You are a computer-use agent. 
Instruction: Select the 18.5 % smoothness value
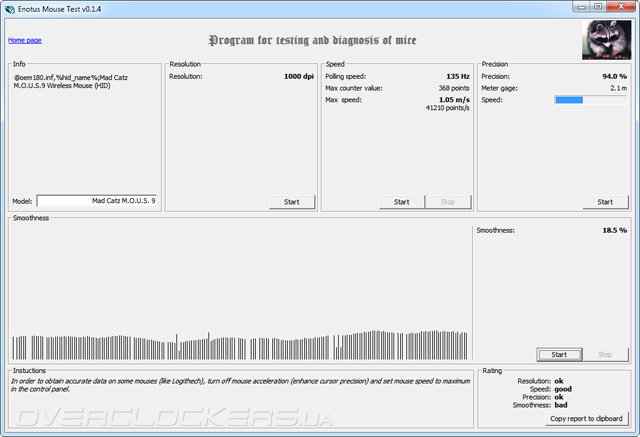[615, 230]
